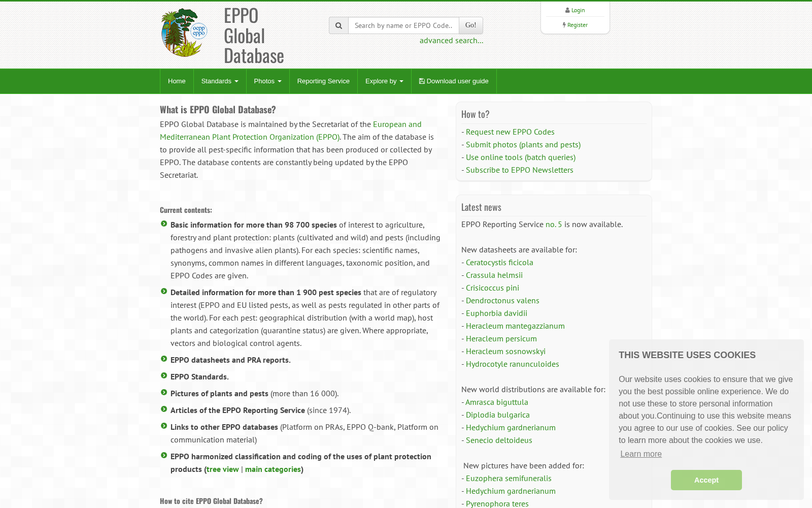Image resolution: width=812 pixels, height=508 pixels.
Task: Click Request new EPPO Codes
Action: click(x=510, y=132)
